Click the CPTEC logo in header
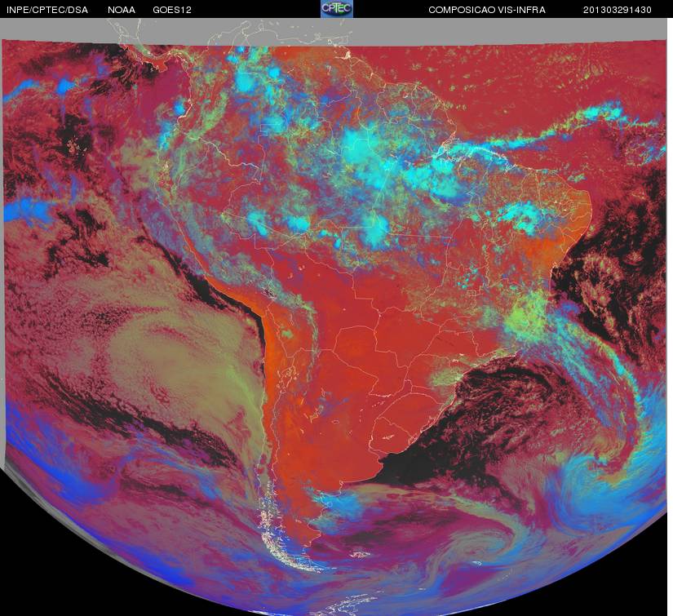The width and height of the screenshot is (673, 616). point(337,9)
